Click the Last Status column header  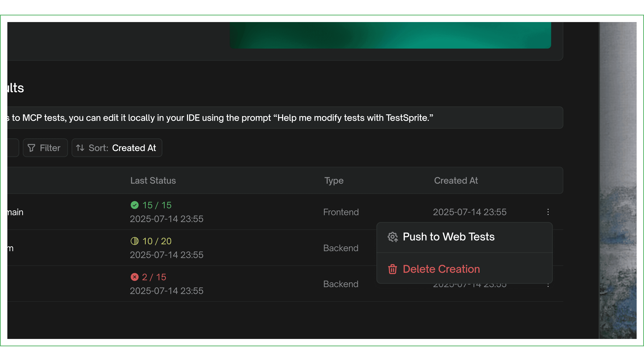click(x=153, y=180)
